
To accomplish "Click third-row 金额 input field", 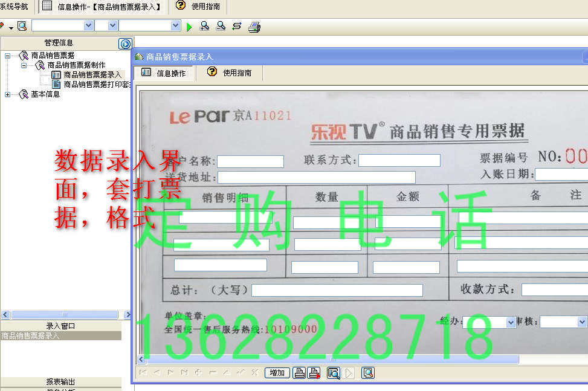I will [406, 267].
